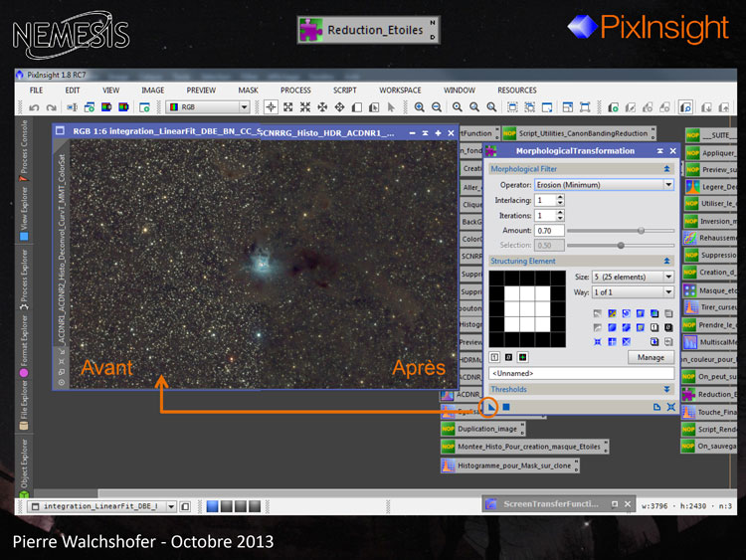The image size is (746, 560).
Task: Open the Masque_etoiles process icon on right
Action: point(711,290)
